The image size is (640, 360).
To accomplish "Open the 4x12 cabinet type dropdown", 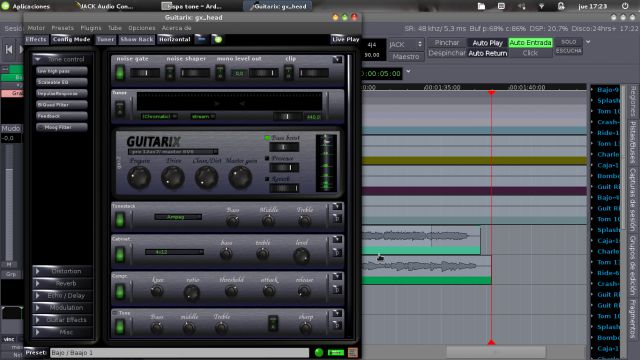I will [x=174, y=252].
